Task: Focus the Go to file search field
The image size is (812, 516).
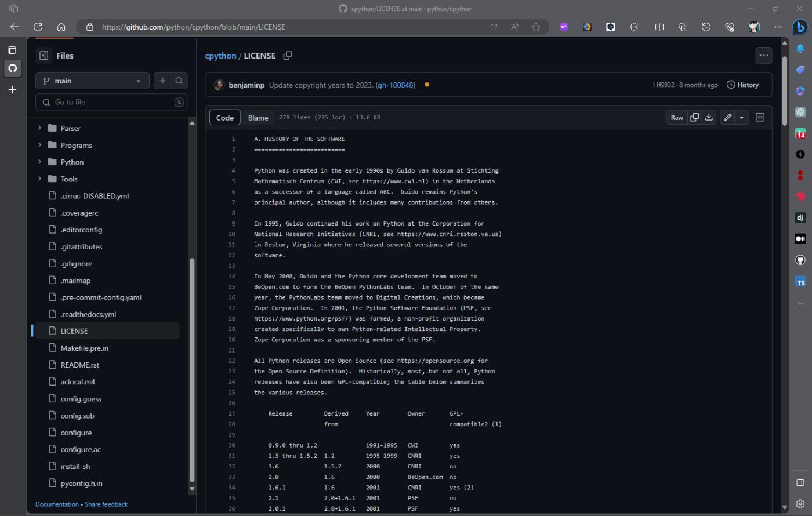Action: pyautogui.click(x=111, y=102)
